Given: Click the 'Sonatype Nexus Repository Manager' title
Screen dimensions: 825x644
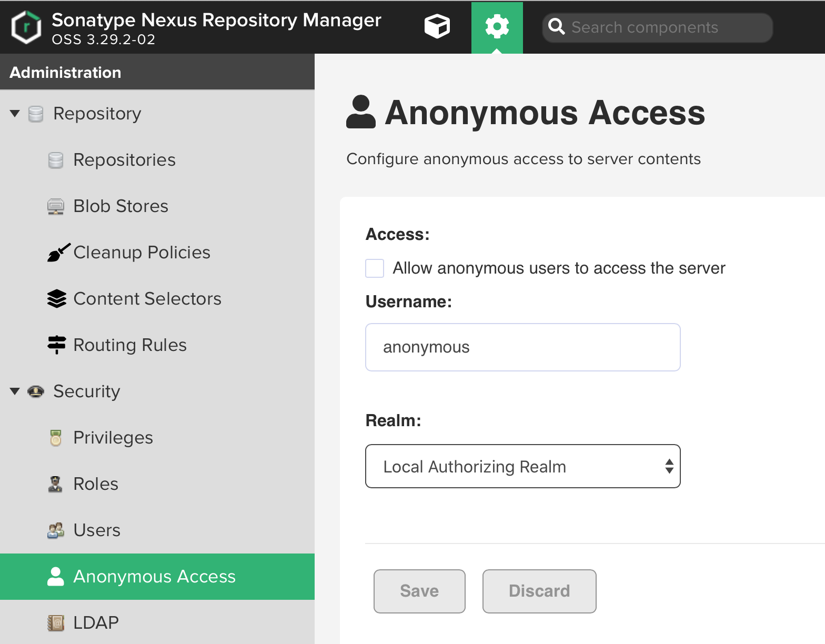Looking at the screenshot, I should 216,20.
